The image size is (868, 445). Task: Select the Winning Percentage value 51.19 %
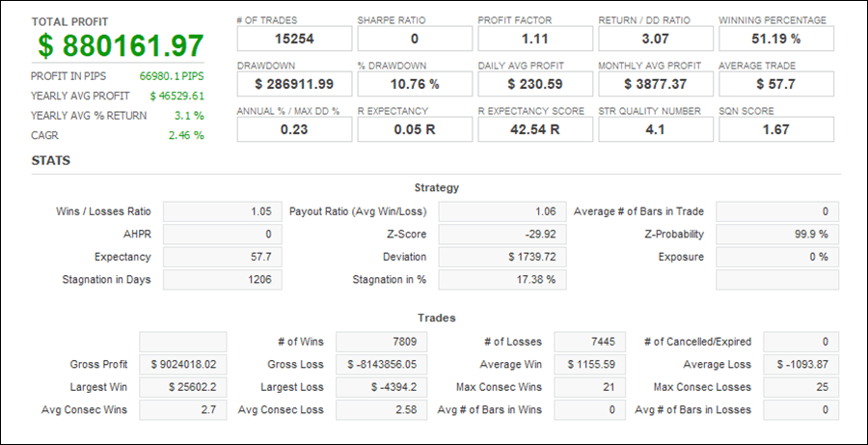point(776,39)
